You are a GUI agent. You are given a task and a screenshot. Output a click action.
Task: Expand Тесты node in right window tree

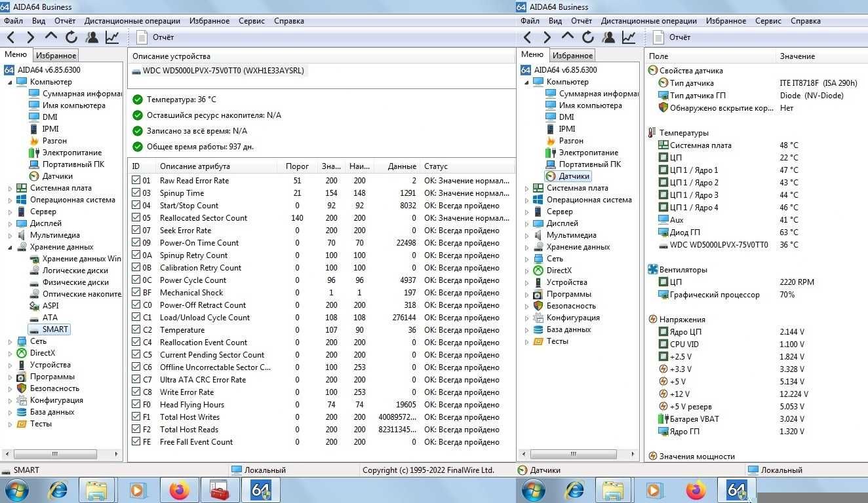526,342
